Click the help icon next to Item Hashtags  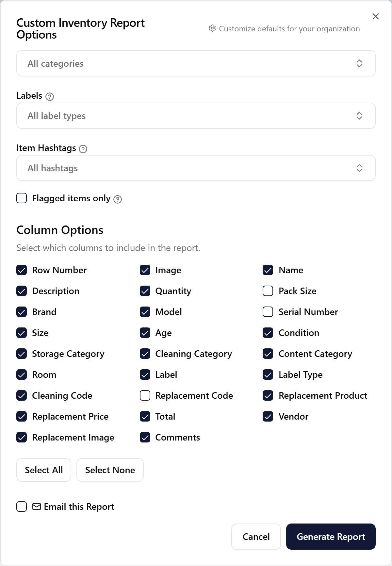pos(83,149)
